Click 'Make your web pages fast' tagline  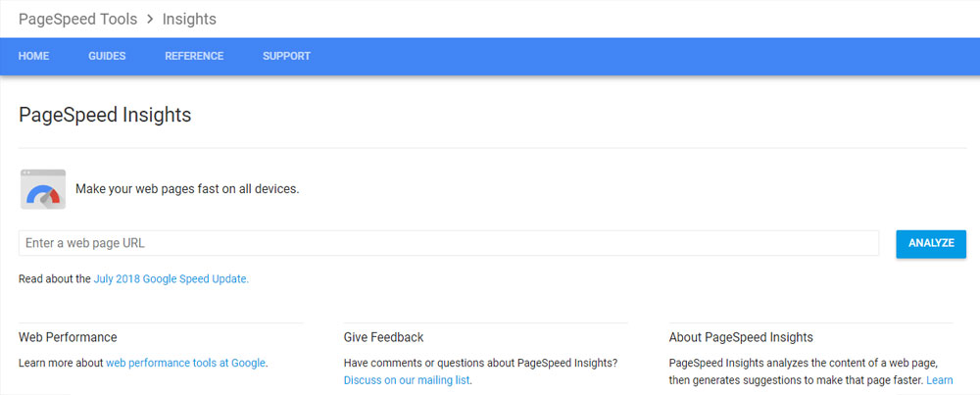187,188
